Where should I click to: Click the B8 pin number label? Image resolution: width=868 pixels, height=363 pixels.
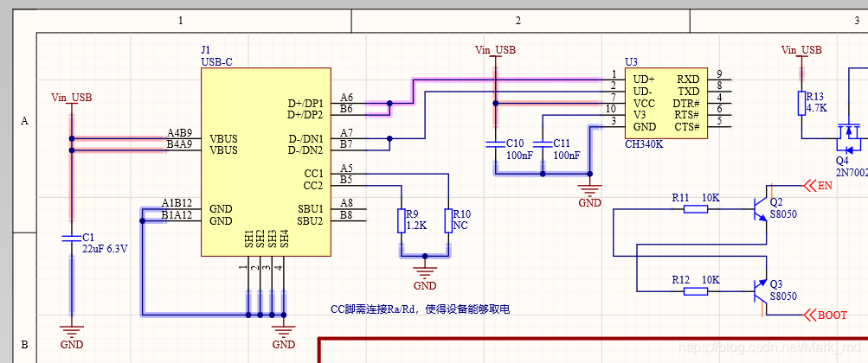pyautogui.click(x=346, y=215)
